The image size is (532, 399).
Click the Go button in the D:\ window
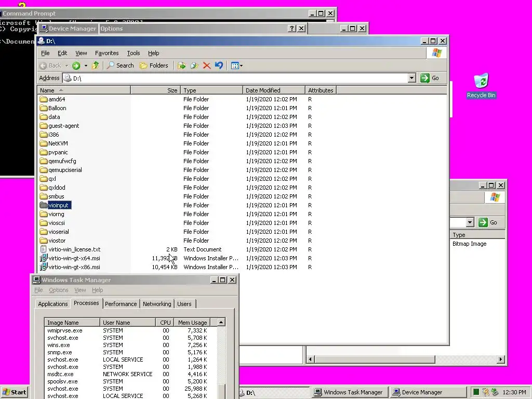pyautogui.click(x=430, y=78)
